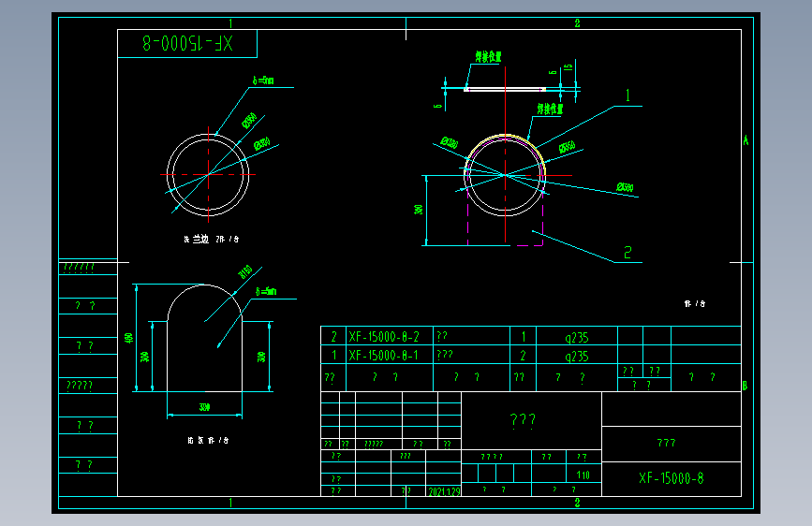Select the XF-15000-8 drawing number in title block

[672, 478]
